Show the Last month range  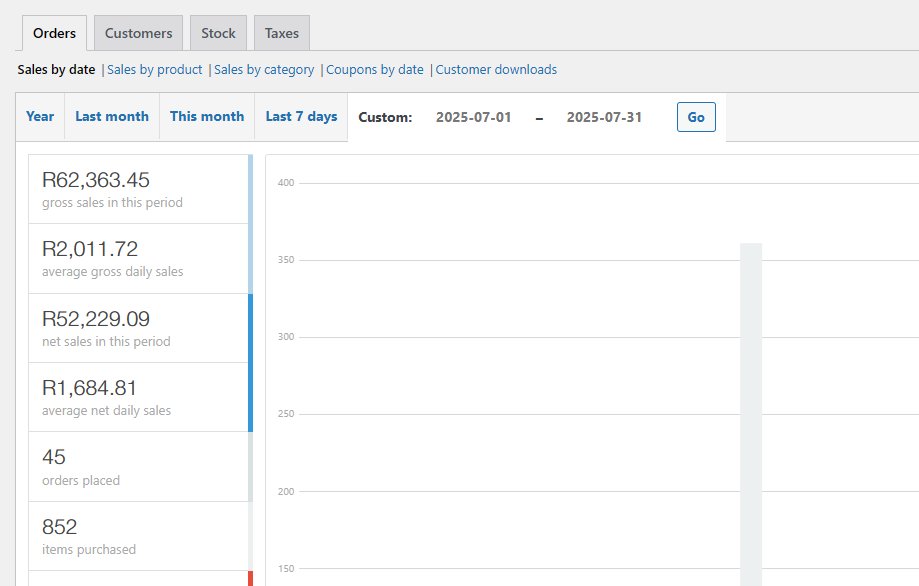[112, 117]
